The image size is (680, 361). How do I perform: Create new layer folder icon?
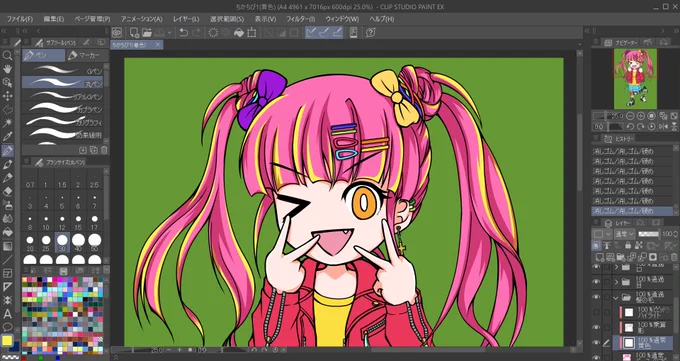621,257
